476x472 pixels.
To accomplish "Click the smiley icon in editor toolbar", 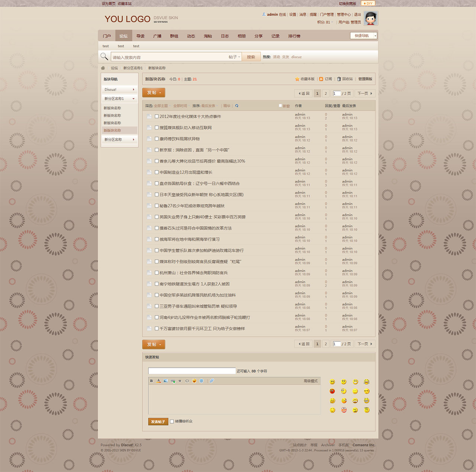I will (194, 381).
